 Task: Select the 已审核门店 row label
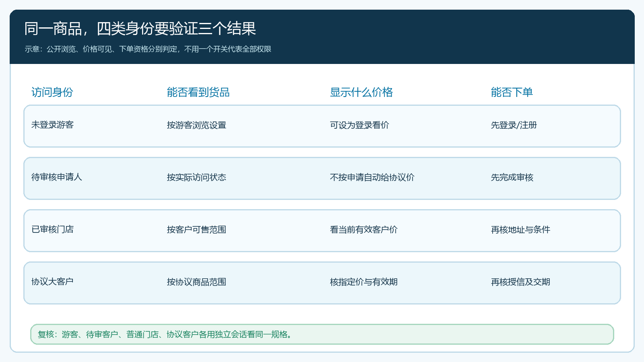coord(52,229)
